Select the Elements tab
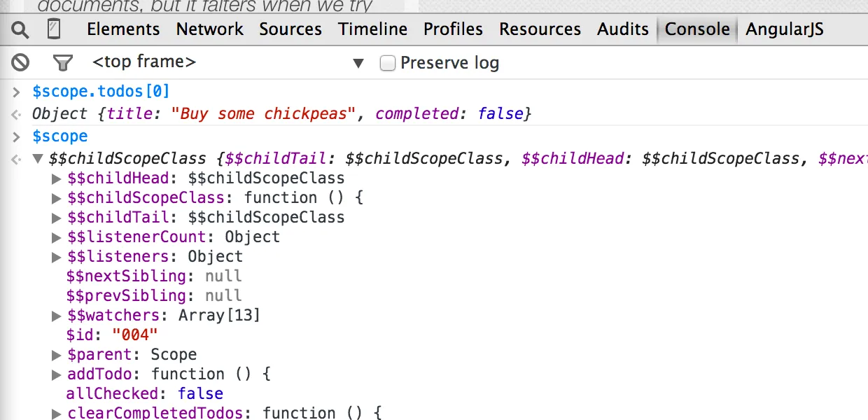 tap(123, 29)
